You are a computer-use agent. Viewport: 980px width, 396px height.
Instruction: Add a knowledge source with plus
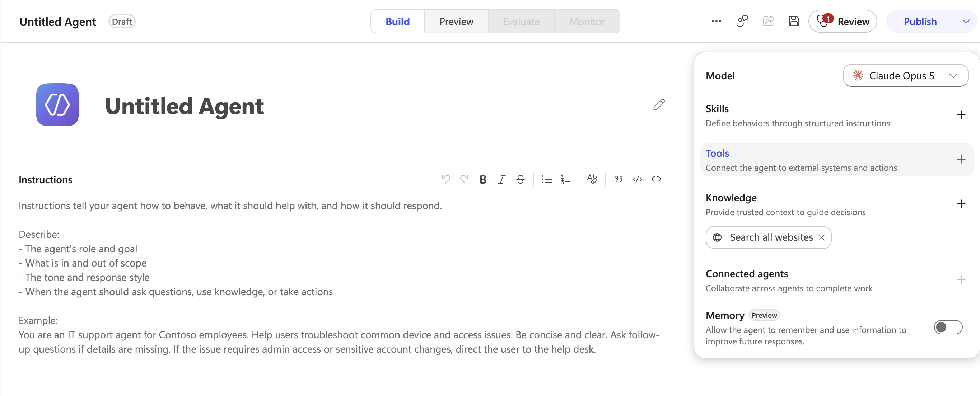point(961,204)
